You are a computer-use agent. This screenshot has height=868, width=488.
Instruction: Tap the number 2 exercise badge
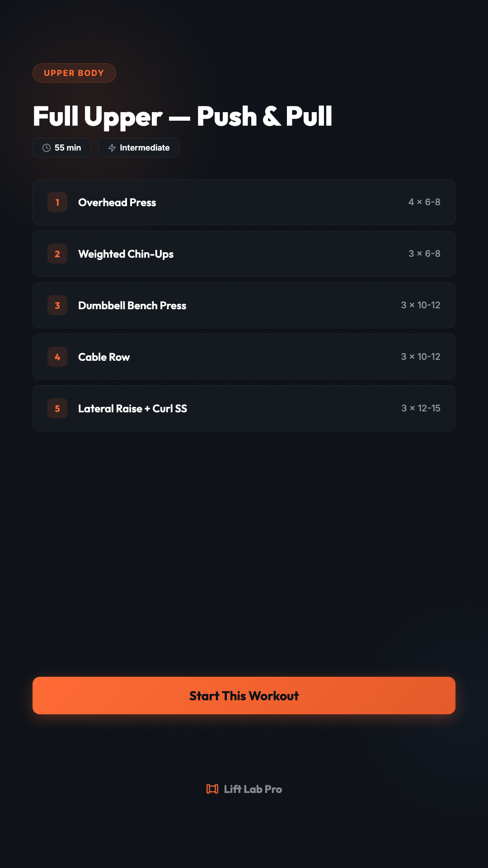pyautogui.click(x=57, y=254)
